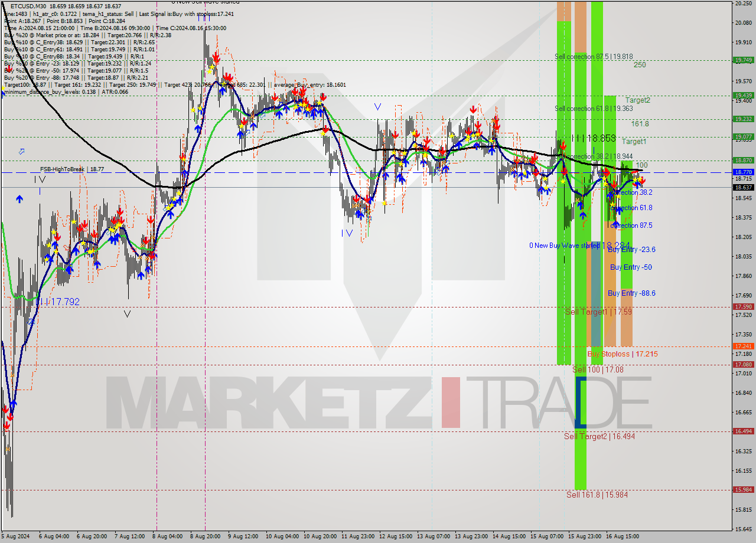
Task: Click the '5 Aug 2024' date label
Action: (14, 537)
